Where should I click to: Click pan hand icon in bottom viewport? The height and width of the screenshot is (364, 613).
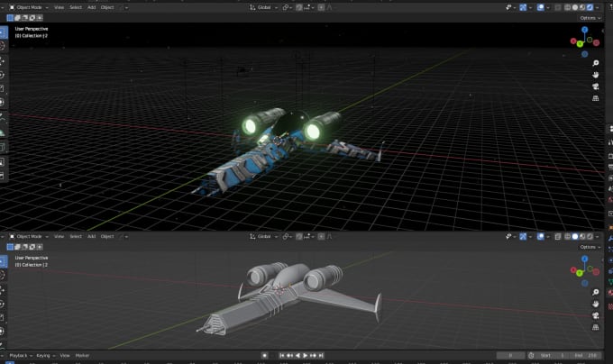pos(595,304)
